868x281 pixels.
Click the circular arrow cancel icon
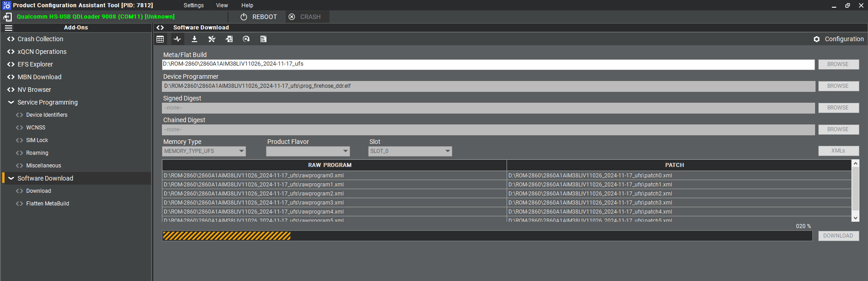click(x=246, y=39)
